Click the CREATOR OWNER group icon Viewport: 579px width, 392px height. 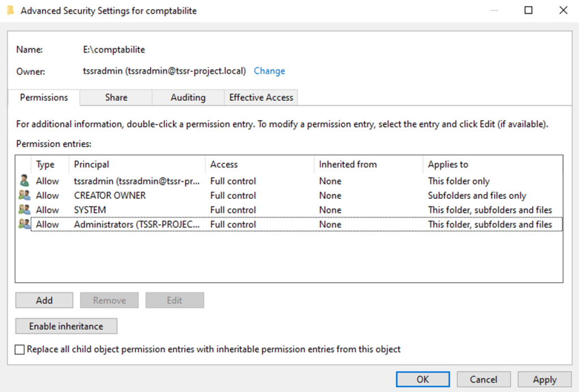tap(24, 195)
